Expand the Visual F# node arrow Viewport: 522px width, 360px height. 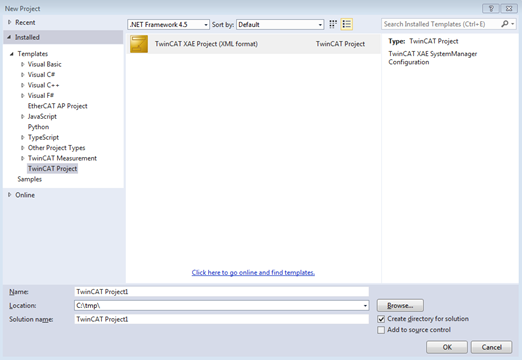[23, 95]
